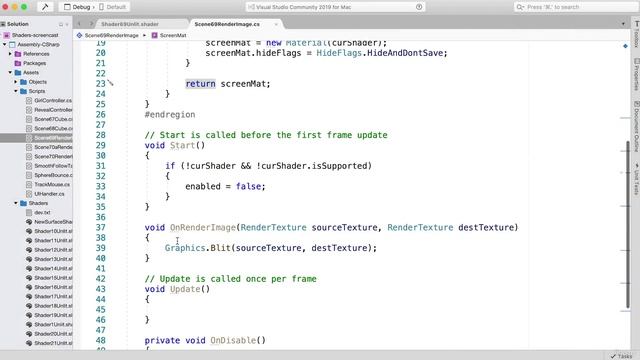Image resolution: width=640 pixels, height=360 pixels.
Task: Click the build hammer icon in toolbar
Action: [45, 7]
